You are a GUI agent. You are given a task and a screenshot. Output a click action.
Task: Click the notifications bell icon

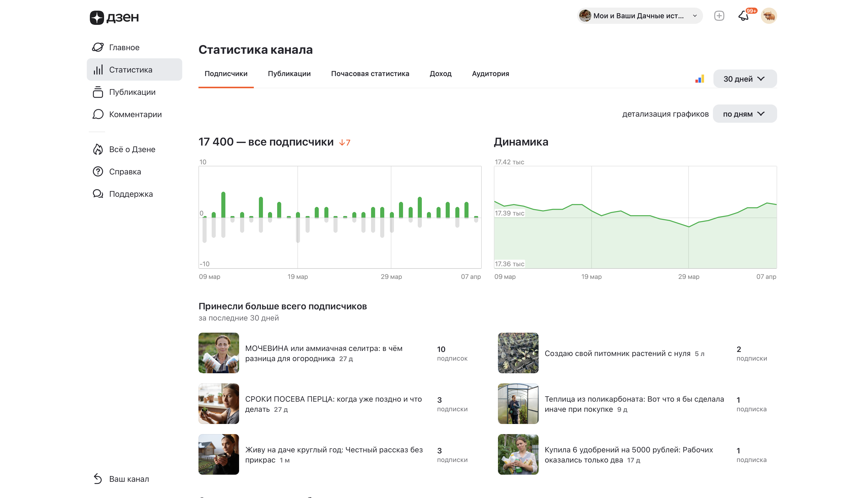tap(743, 16)
